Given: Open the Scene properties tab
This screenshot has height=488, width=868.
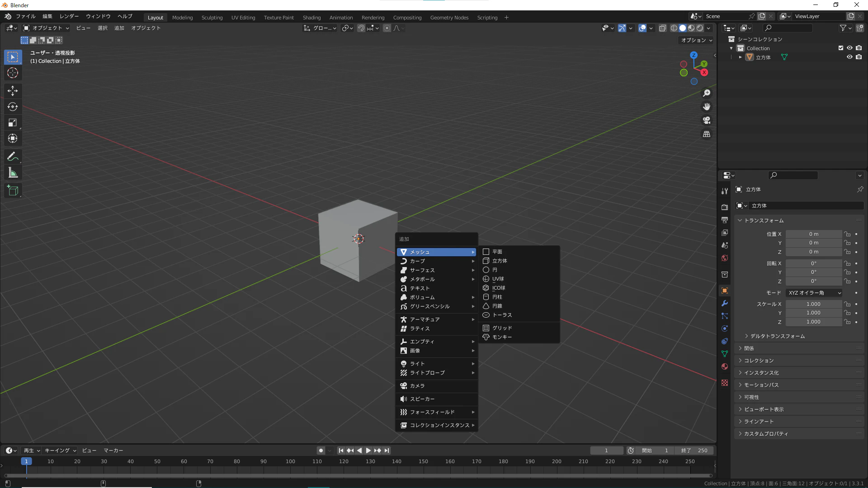Looking at the screenshot, I should pos(725,245).
